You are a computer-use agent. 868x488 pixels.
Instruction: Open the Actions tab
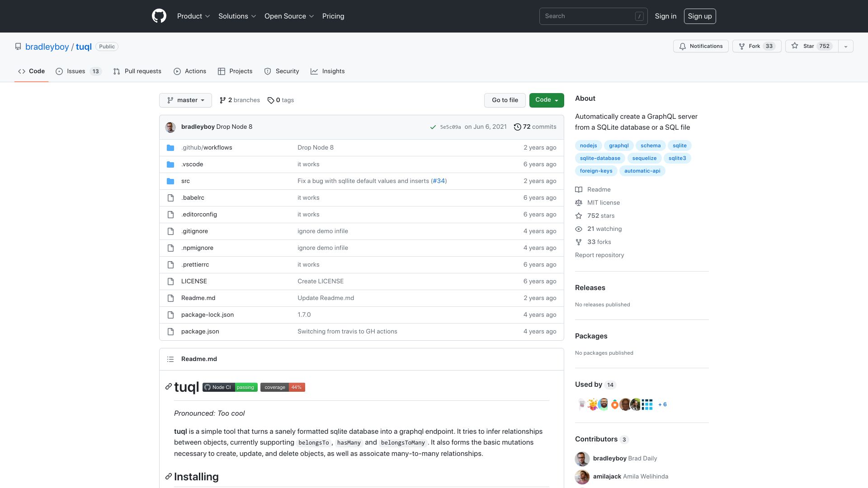(190, 71)
